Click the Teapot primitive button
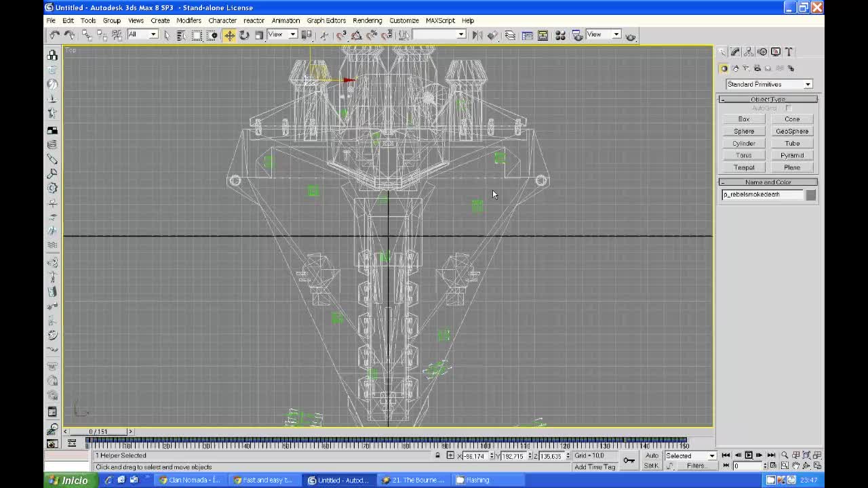Viewport: 868px width, 488px height. point(744,167)
